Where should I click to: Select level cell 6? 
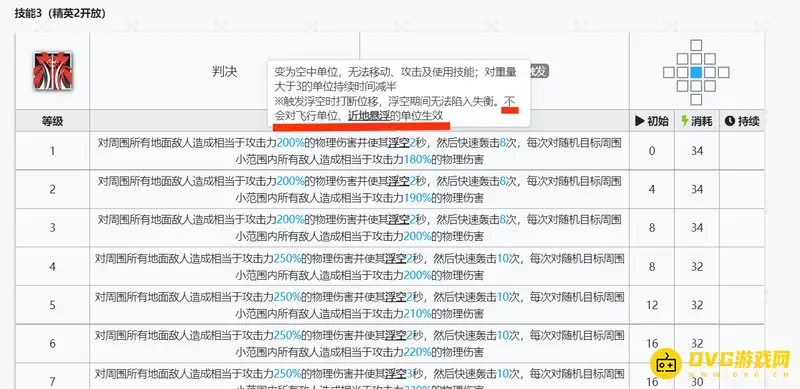click(53, 344)
